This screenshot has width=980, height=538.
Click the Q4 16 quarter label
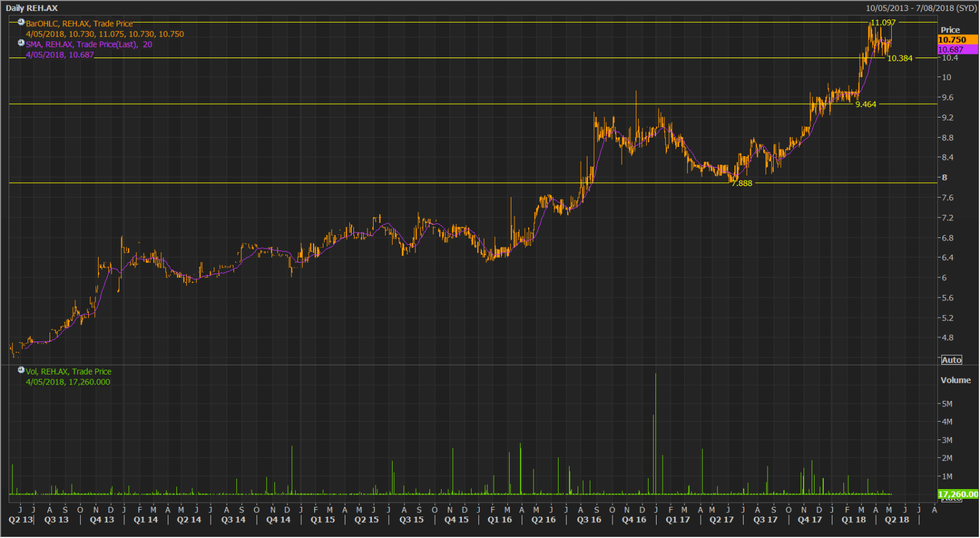coord(634,520)
